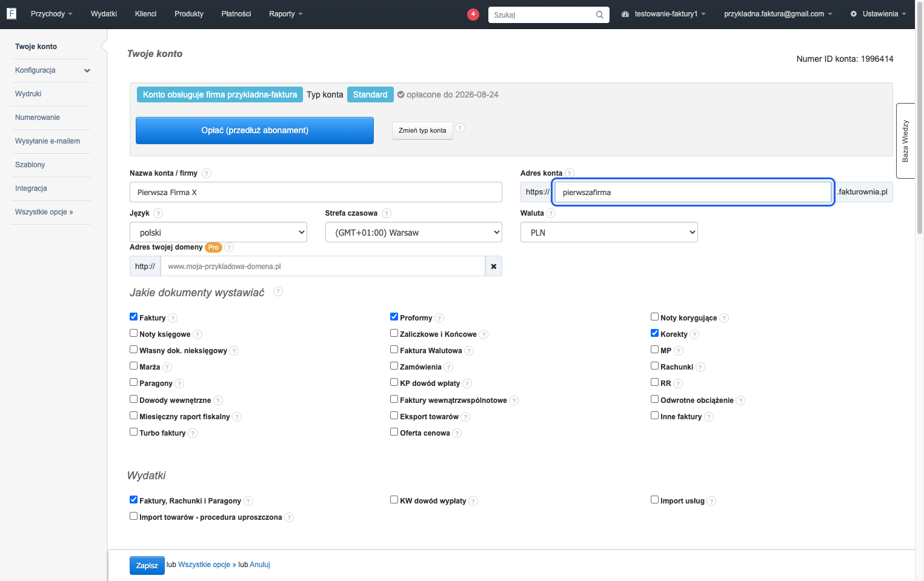The height and width of the screenshot is (581, 924).
Task: Click the Zapisz button
Action: click(147, 565)
